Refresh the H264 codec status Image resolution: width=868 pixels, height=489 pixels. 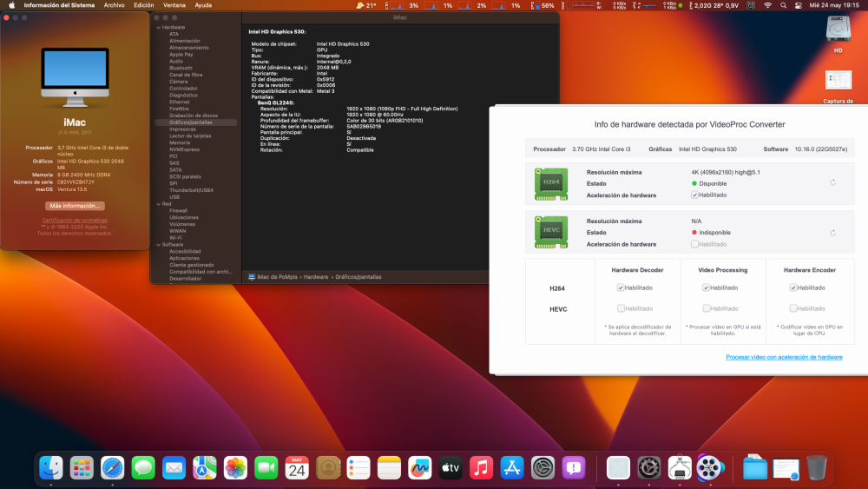[832, 182]
